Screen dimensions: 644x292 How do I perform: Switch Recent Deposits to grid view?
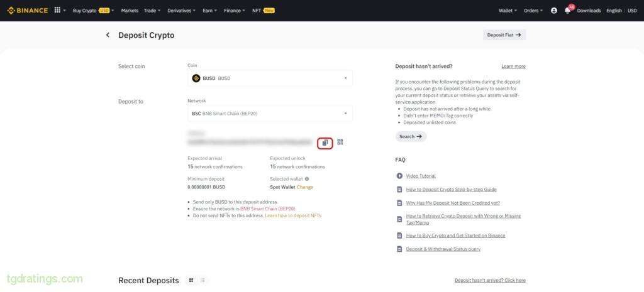(x=191, y=280)
